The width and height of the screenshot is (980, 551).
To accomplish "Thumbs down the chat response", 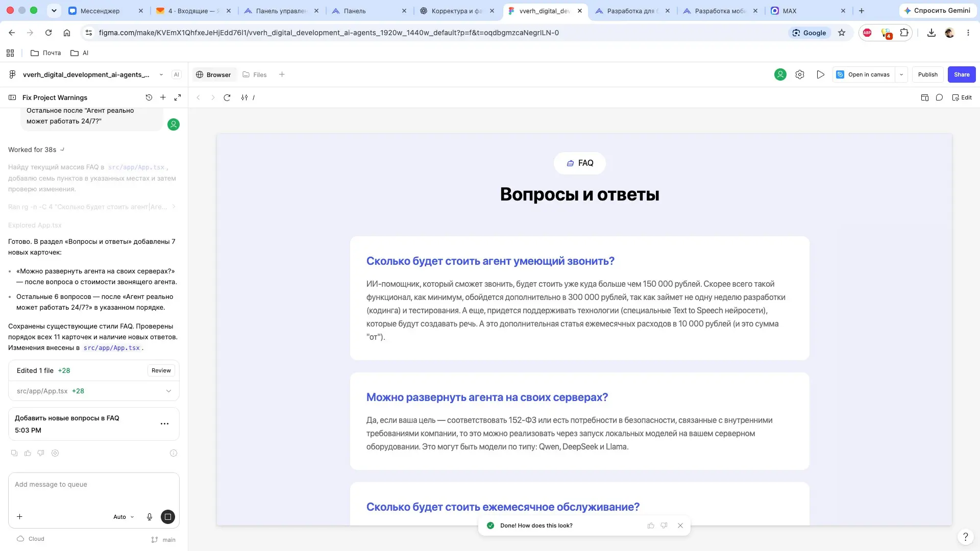I will pyautogui.click(x=41, y=453).
